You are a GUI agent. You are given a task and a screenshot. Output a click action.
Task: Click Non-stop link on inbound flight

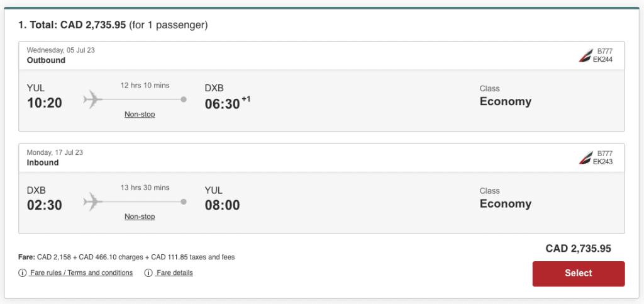tap(140, 217)
